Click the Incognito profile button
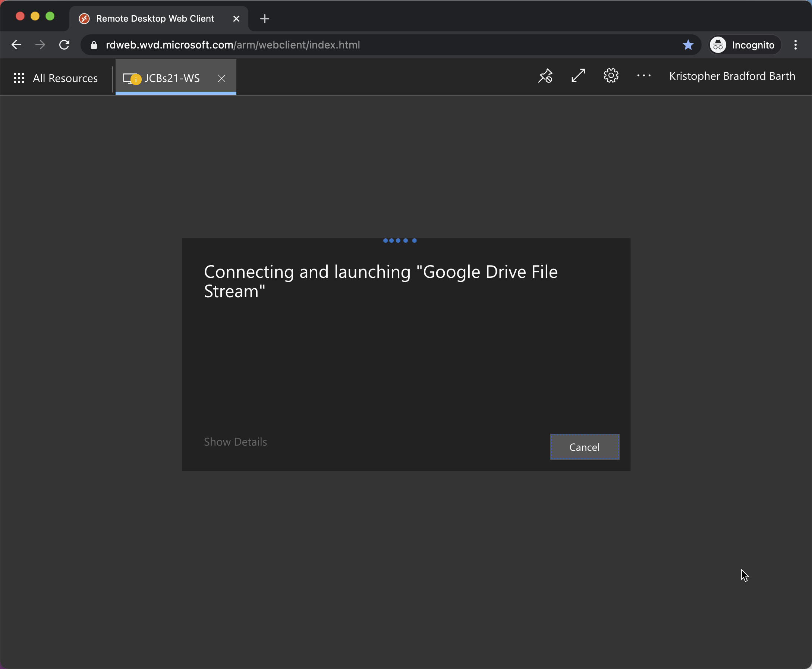The width and height of the screenshot is (812, 669). 745,45
